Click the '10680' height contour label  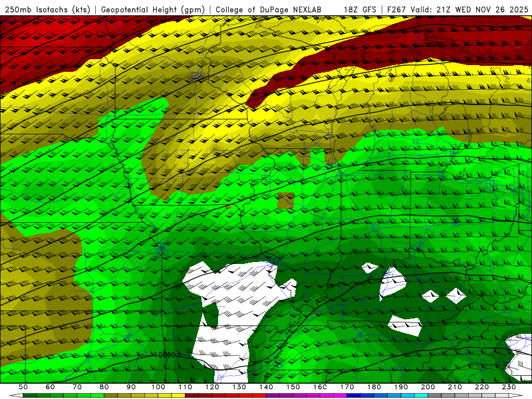[165, 355]
